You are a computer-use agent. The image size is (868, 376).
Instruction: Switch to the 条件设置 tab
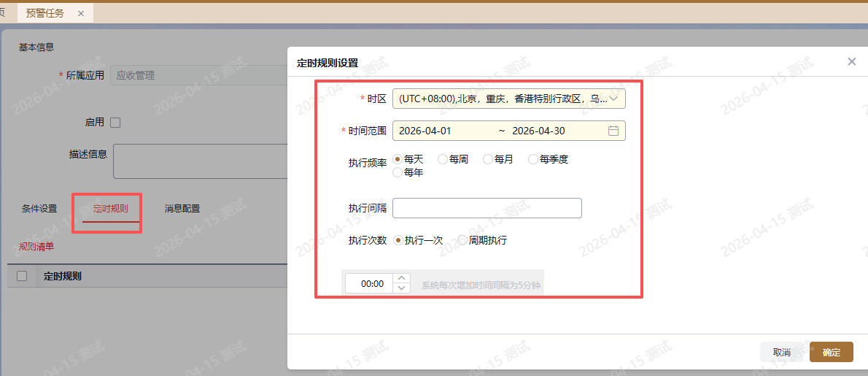tap(39, 209)
